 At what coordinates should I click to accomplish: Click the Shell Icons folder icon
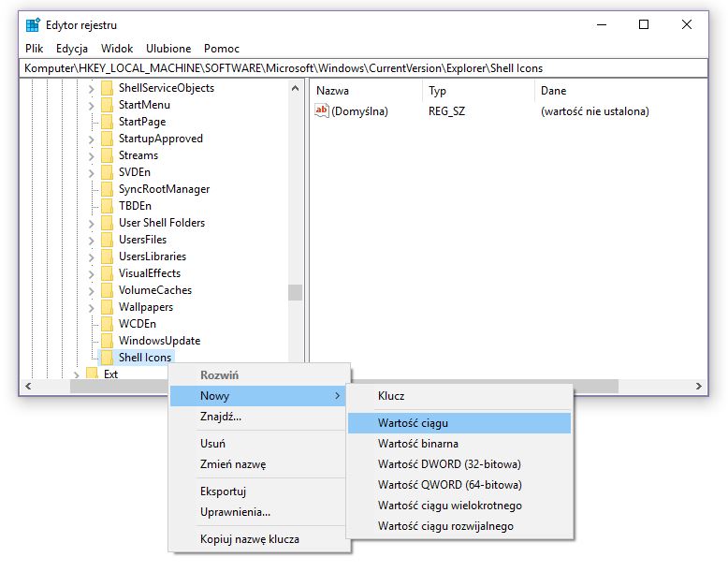coord(107,358)
